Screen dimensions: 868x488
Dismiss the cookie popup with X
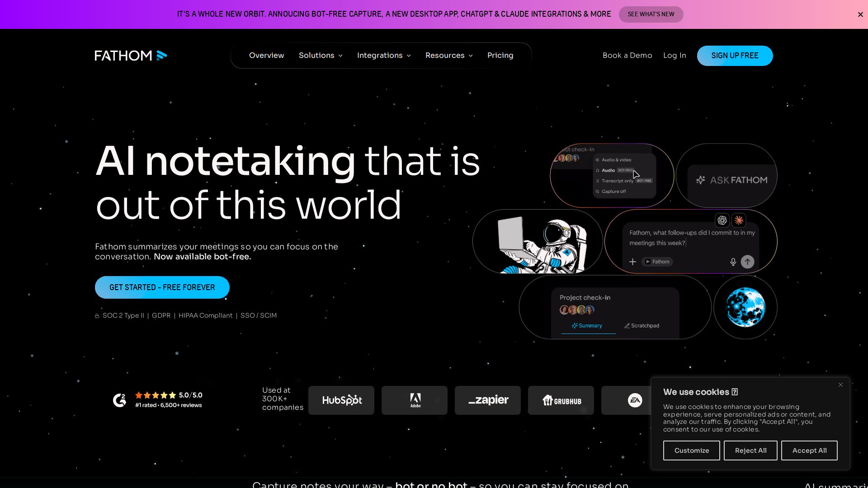coord(840,385)
